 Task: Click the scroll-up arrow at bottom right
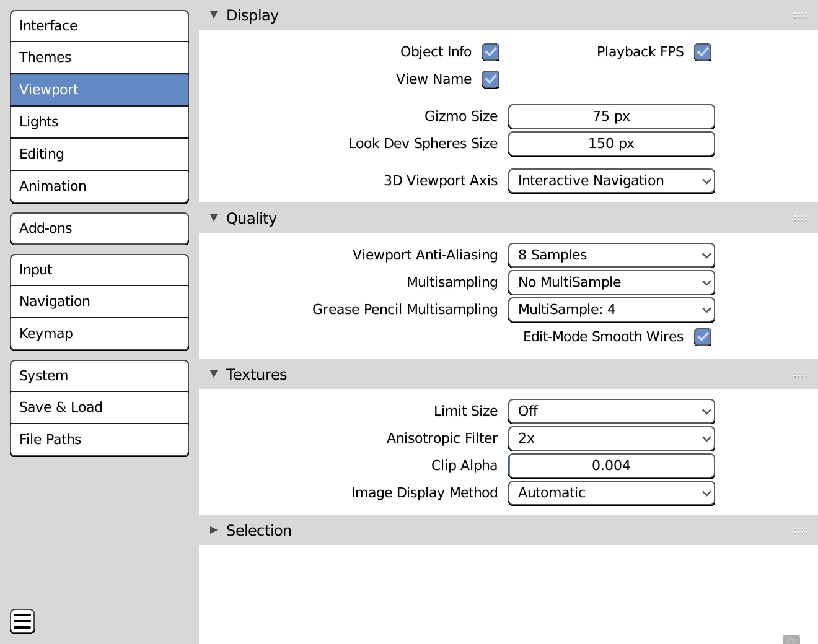[x=791, y=639]
